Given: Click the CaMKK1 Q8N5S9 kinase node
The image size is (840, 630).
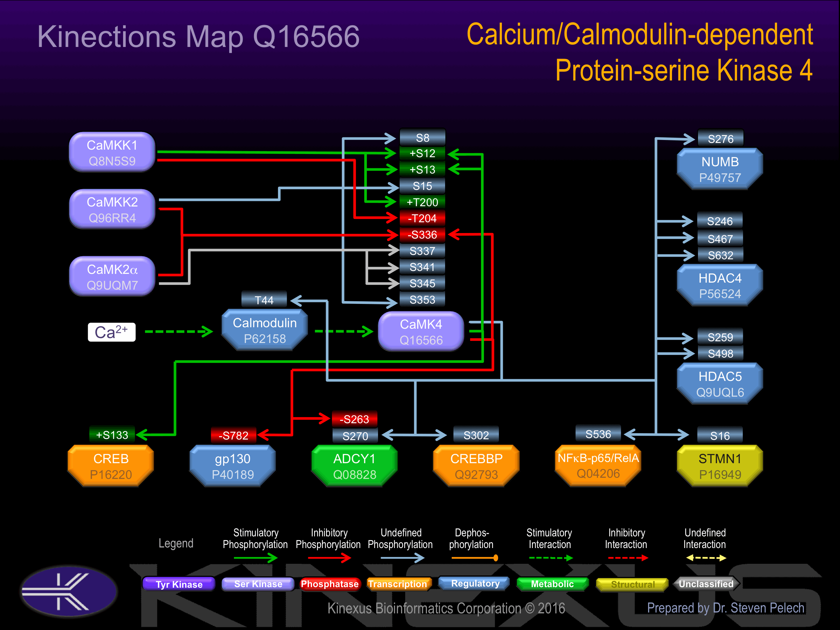Looking at the screenshot, I should click(x=112, y=152).
